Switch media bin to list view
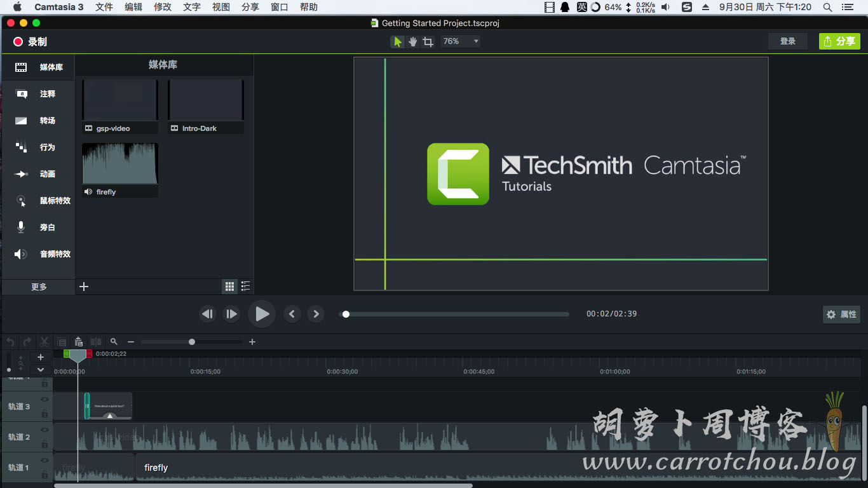868x488 pixels. click(245, 287)
